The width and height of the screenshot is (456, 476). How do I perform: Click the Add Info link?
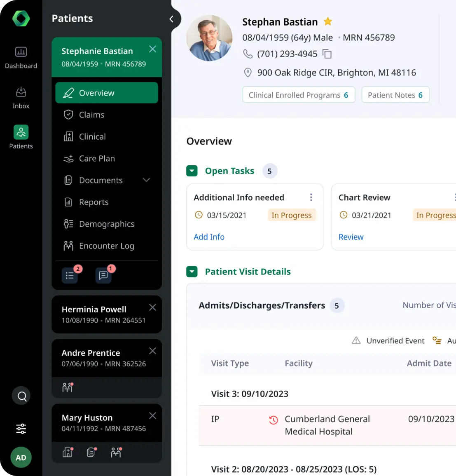pyautogui.click(x=209, y=237)
